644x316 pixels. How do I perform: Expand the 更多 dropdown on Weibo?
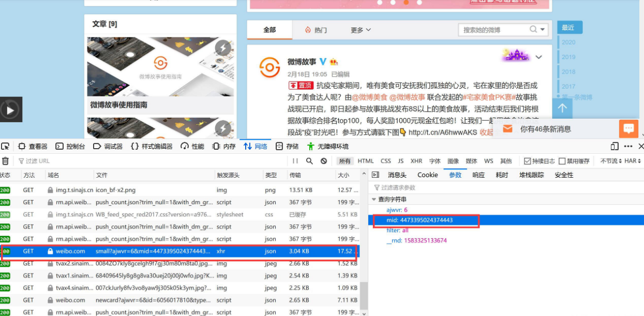tap(361, 30)
